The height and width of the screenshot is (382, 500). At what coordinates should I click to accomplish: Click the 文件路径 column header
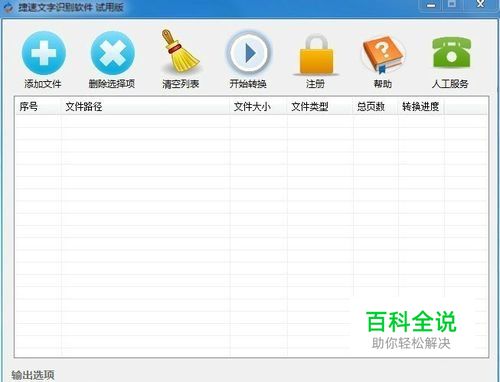[145, 107]
